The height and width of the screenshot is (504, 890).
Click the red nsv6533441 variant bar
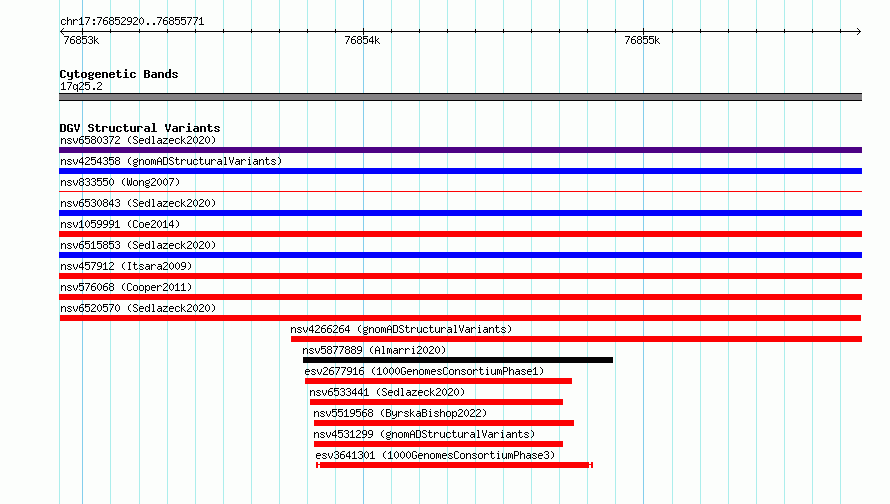tap(436, 402)
